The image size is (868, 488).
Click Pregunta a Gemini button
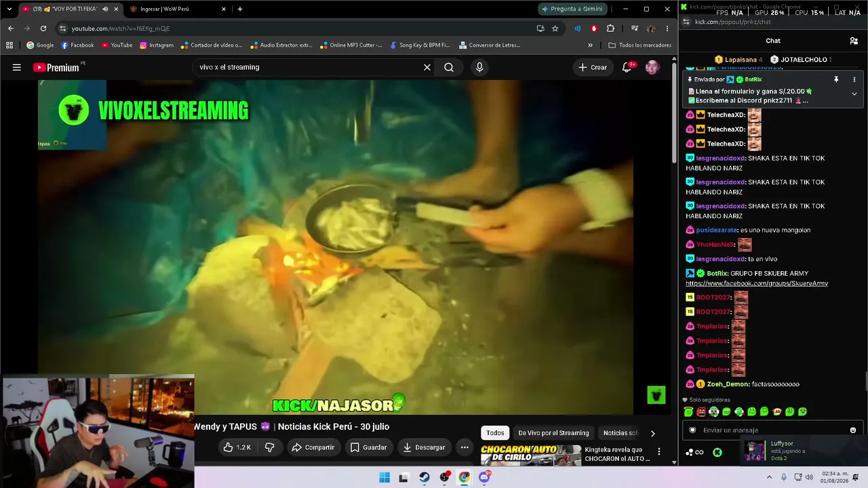[572, 9]
